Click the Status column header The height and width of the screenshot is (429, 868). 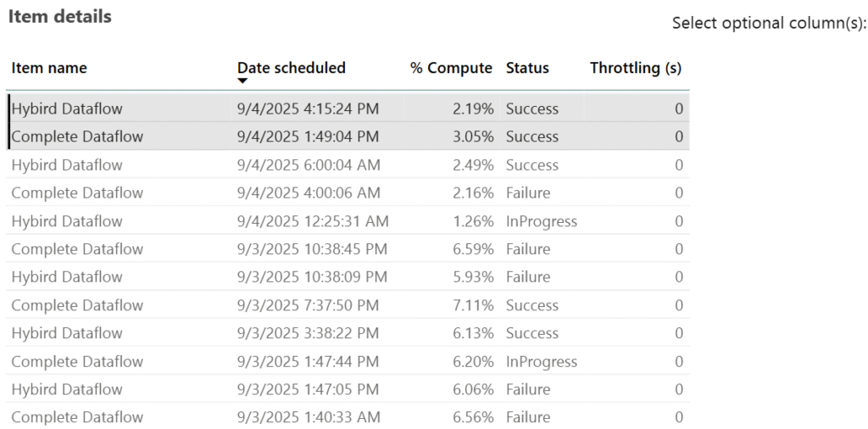pyautogui.click(x=527, y=68)
